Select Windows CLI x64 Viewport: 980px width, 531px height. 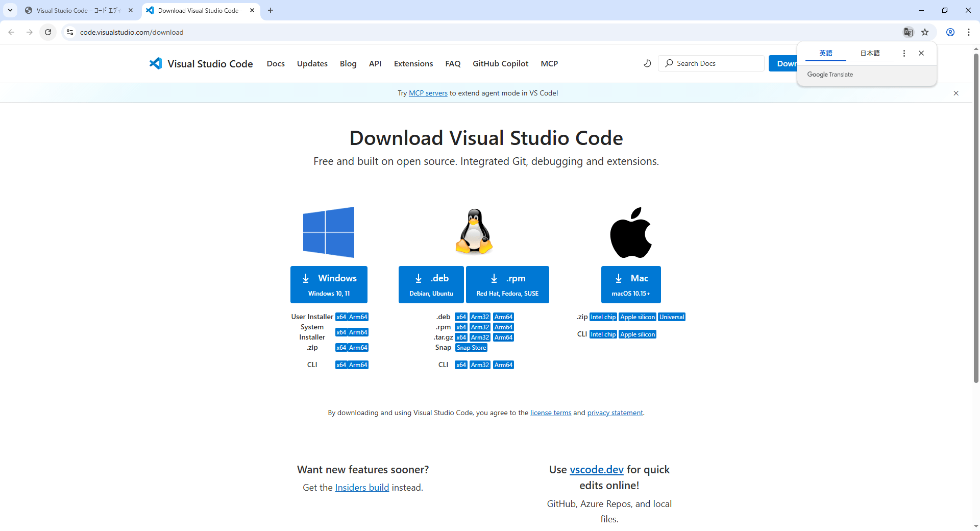coord(341,365)
